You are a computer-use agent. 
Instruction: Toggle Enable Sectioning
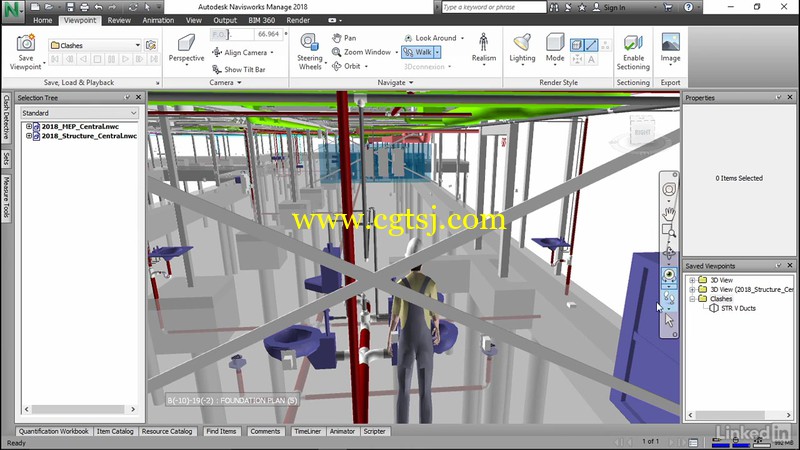coord(633,52)
